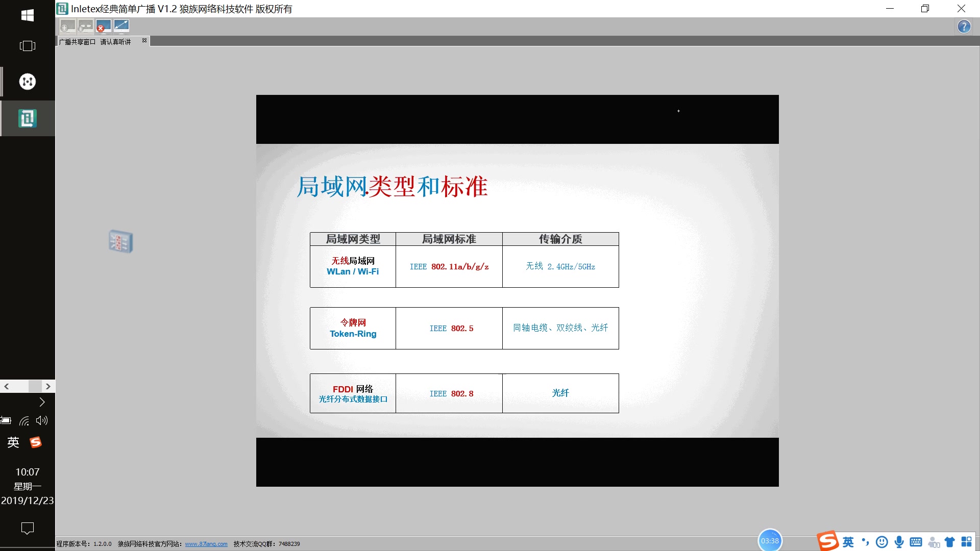Click the 光纤 transmission medium cell
The image size is (980, 551).
pyautogui.click(x=560, y=393)
